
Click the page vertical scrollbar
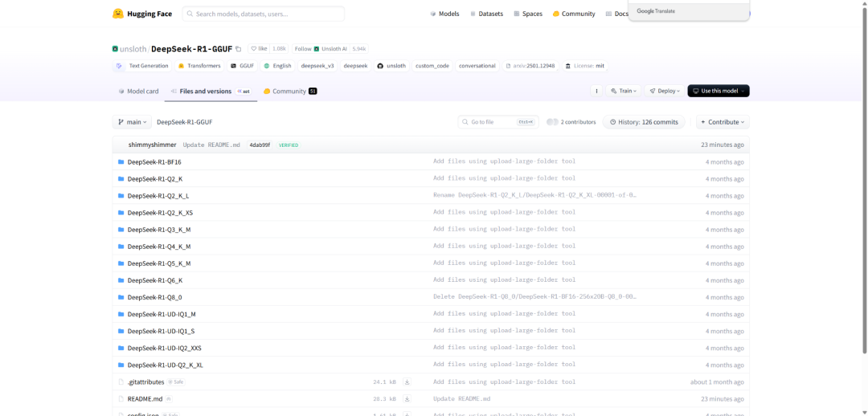point(864,180)
